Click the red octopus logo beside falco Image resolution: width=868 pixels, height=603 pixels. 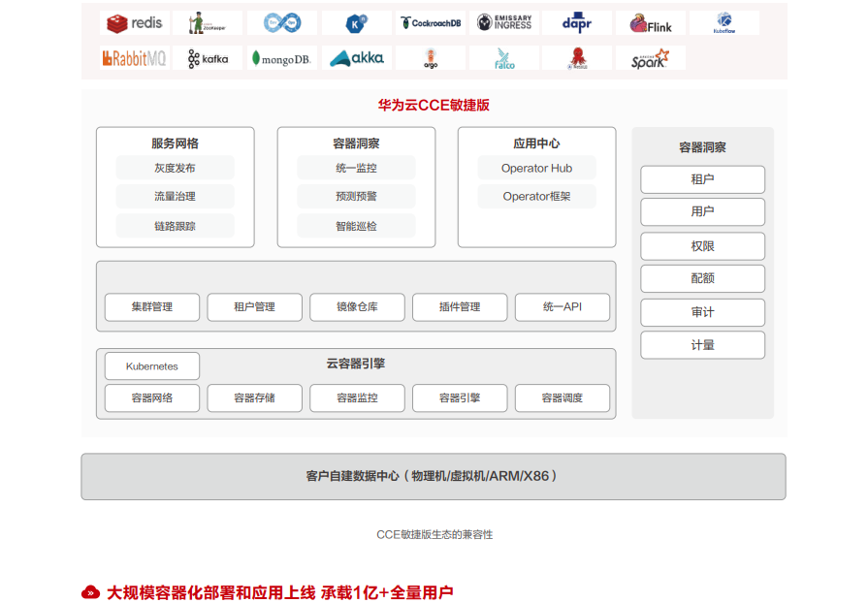[577, 57]
